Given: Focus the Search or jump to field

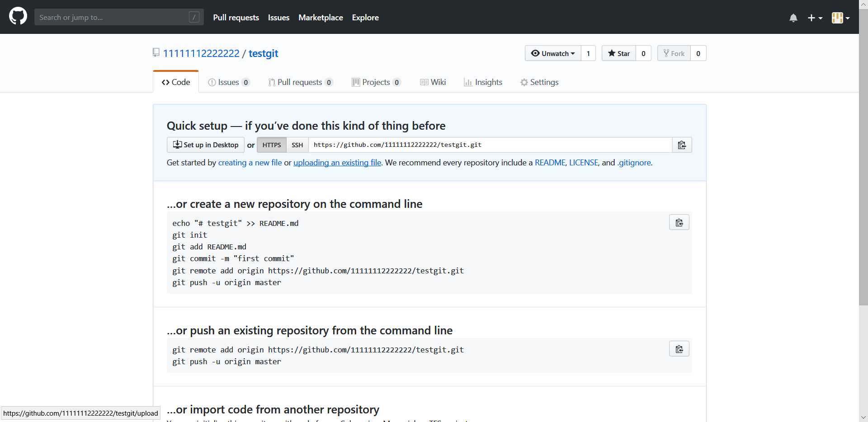Looking at the screenshot, I should (x=119, y=17).
